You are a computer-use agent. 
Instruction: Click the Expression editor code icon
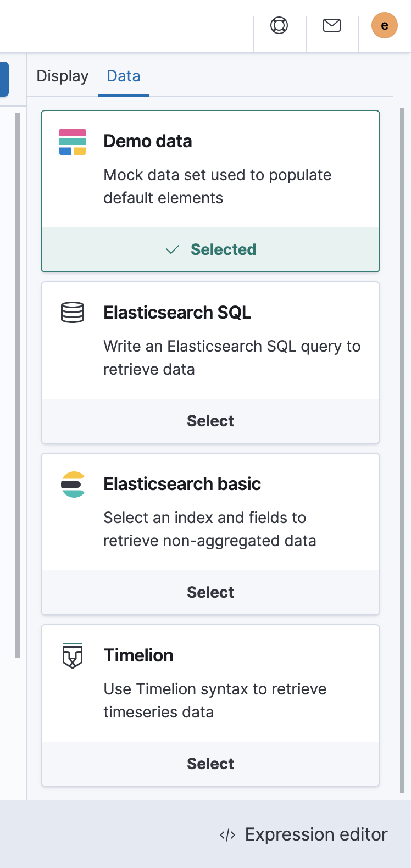(x=227, y=834)
